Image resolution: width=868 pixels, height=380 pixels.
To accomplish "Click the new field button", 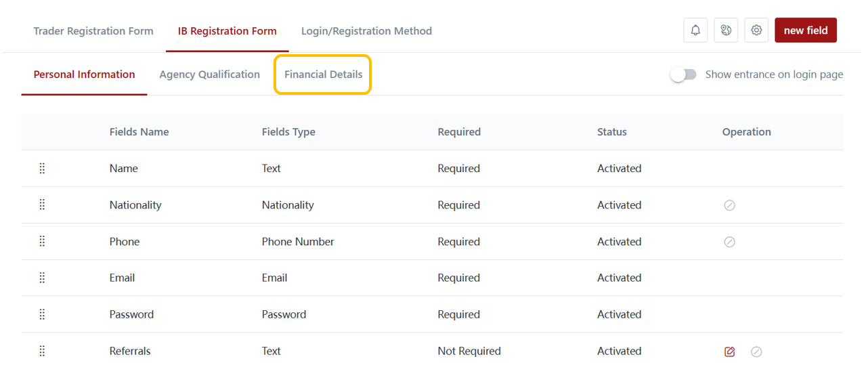I will pyautogui.click(x=805, y=30).
